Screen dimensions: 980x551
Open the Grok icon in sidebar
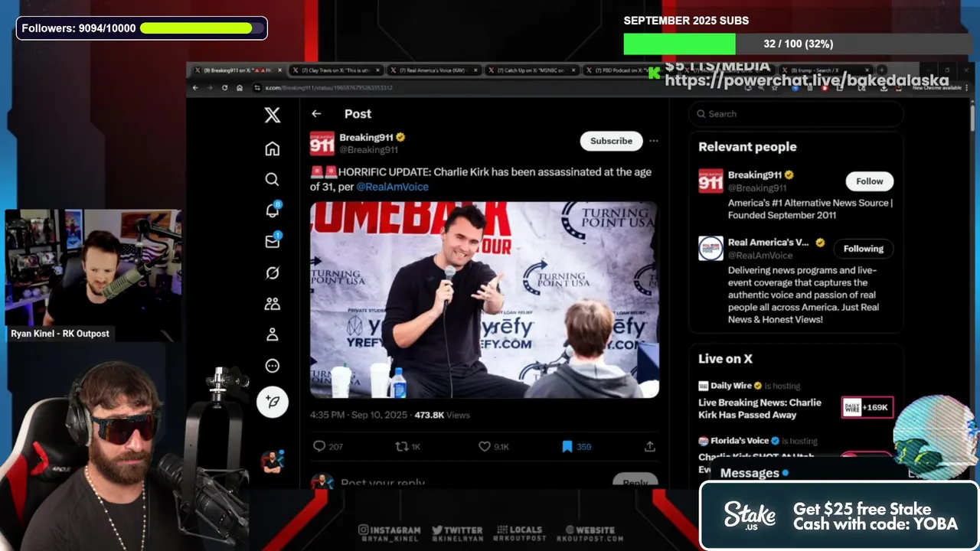(x=273, y=272)
